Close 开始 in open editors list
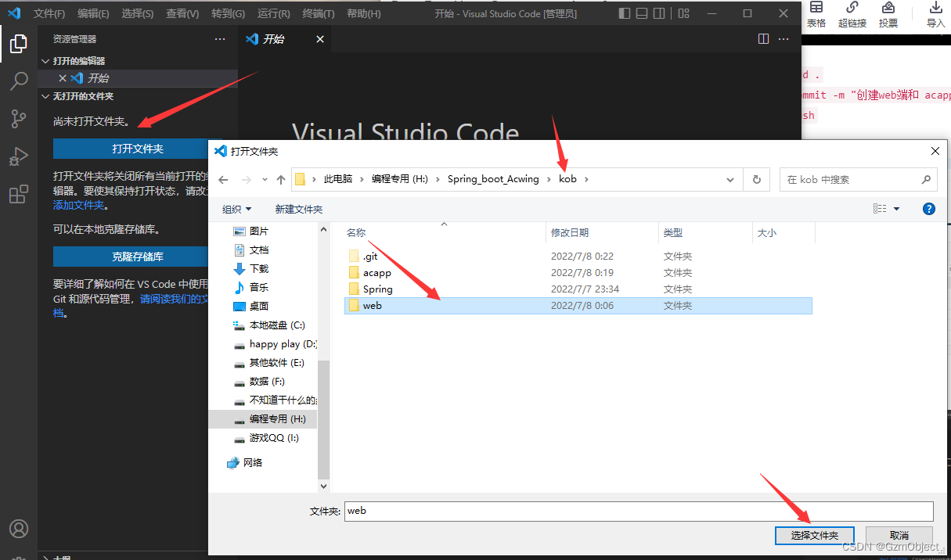951x560 pixels. 63,78
